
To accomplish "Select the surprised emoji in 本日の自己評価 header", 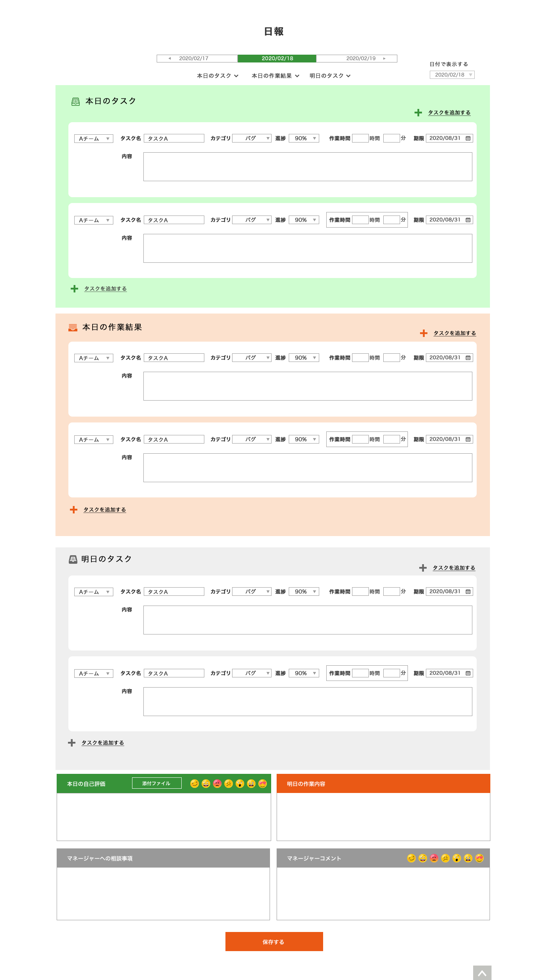I will [240, 784].
